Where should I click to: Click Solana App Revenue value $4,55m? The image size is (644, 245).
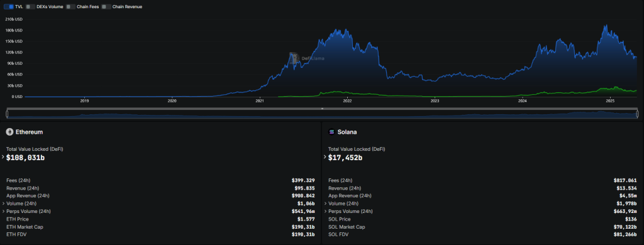coord(628,196)
